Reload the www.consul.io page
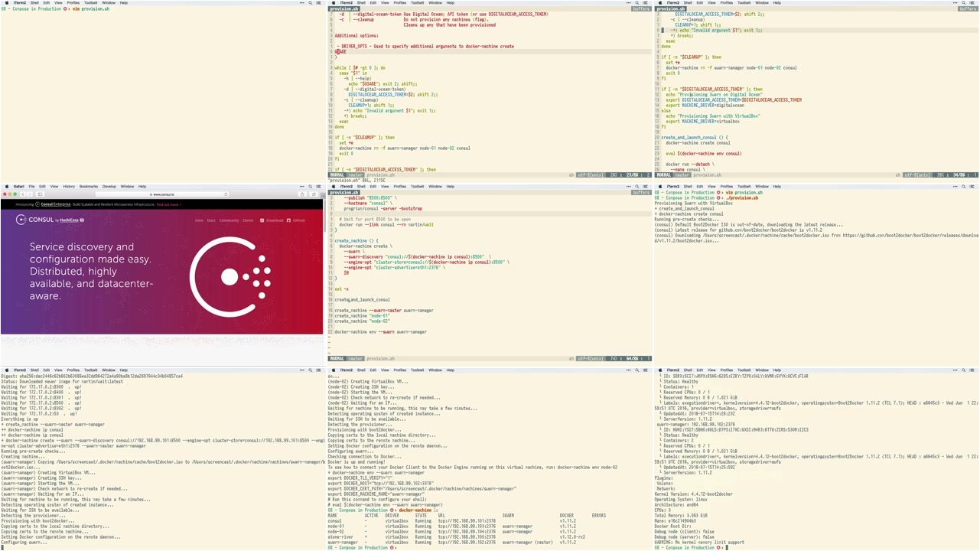 226,194
